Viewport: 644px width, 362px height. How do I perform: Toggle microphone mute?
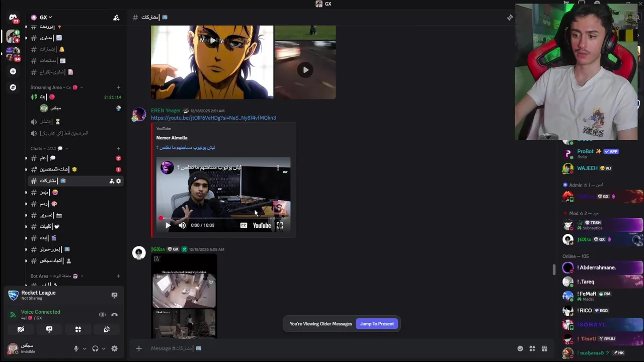pyautogui.click(x=76, y=348)
